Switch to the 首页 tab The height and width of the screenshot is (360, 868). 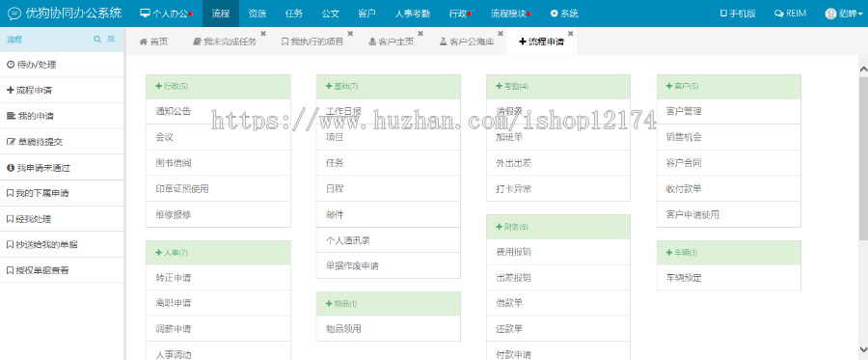153,42
